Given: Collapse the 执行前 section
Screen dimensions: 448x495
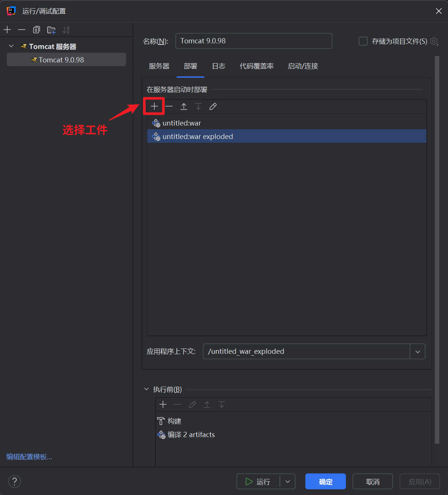Looking at the screenshot, I should (x=146, y=389).
